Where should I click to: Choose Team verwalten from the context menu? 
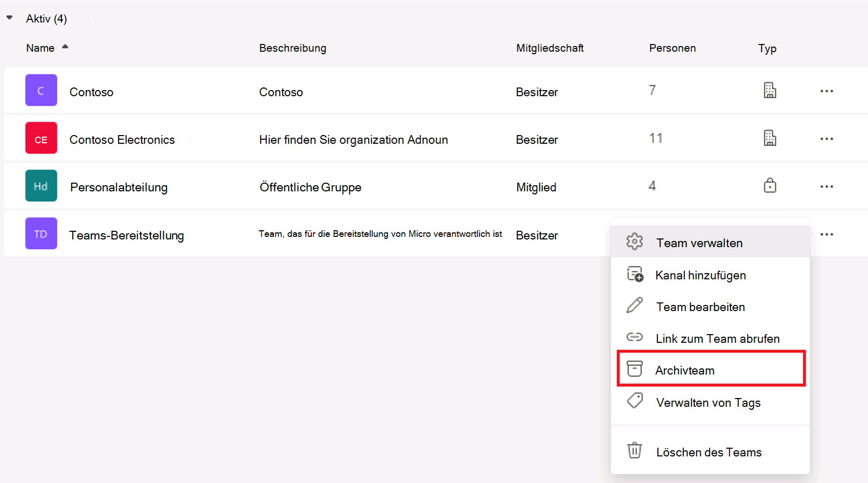coord(711,242)
